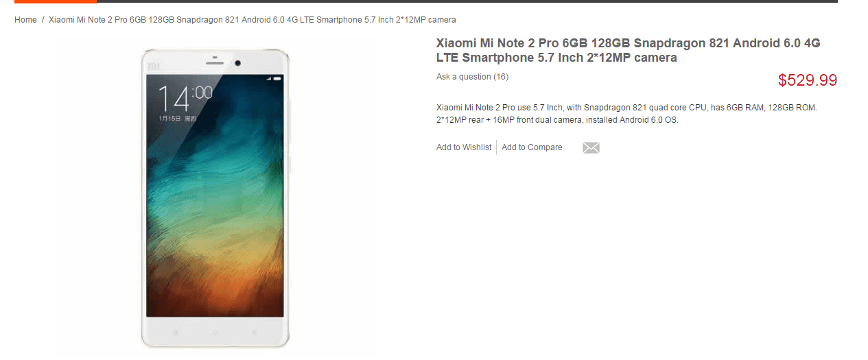Click the front camera lens on the phone
868x360 pixels.
[238, 62]
